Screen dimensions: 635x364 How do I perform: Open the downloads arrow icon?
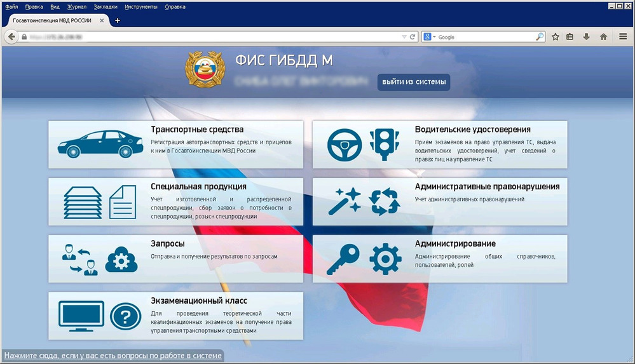point(586,37)
